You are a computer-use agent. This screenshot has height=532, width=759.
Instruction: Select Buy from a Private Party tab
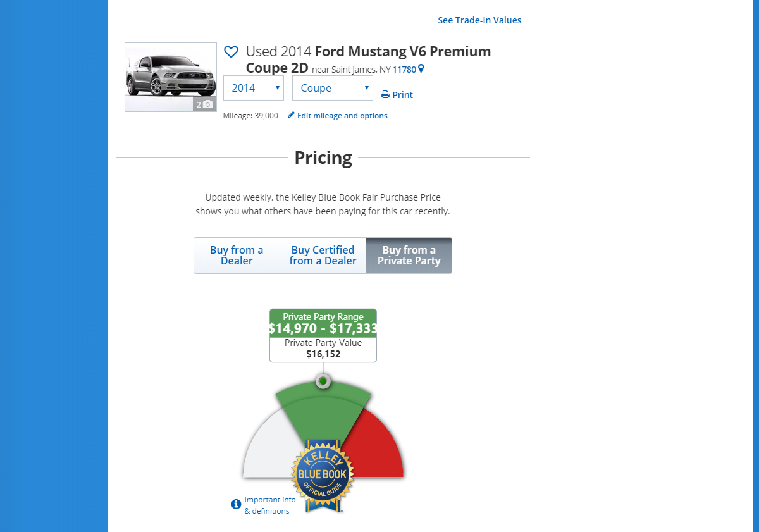409,256
